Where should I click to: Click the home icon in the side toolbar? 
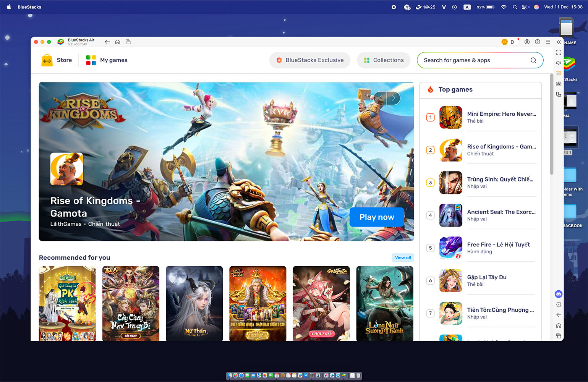tap(559, 325)
